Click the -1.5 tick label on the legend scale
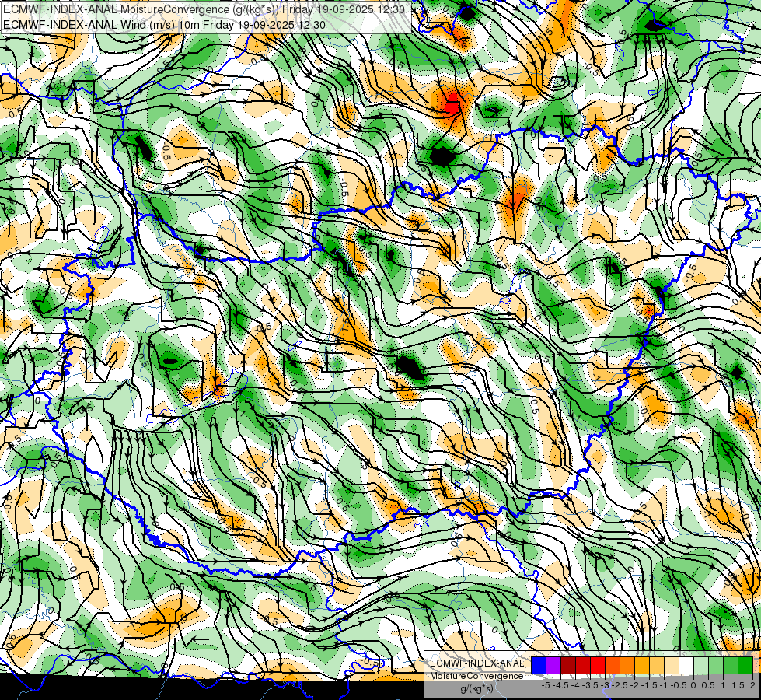 click(649, 685)
